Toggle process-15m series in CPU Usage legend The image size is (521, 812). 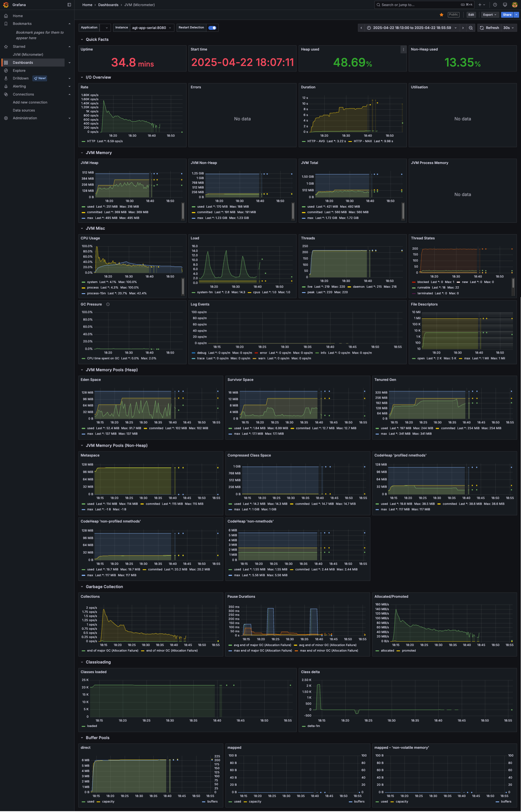pyautogui.click(x=96, y=293)
